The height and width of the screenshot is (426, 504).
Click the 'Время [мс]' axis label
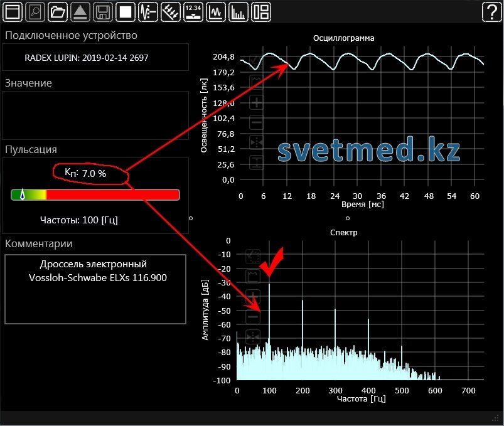[x=363, y=205]
